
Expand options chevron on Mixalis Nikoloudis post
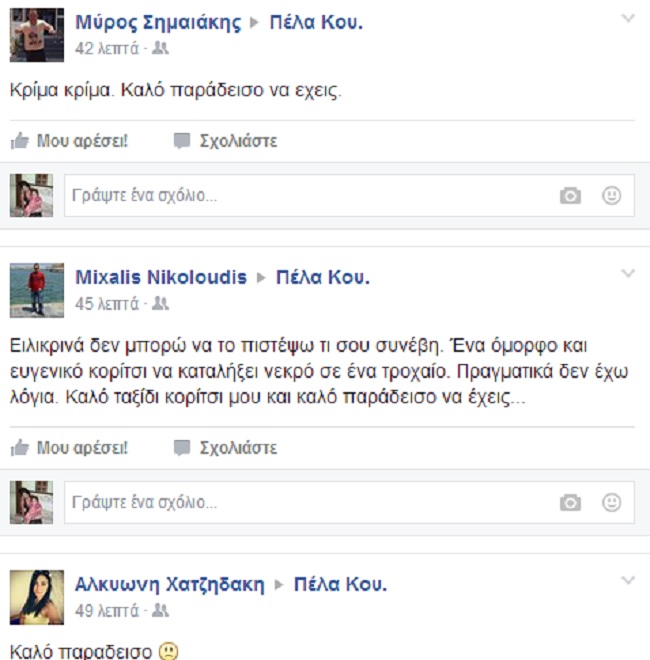628,274
